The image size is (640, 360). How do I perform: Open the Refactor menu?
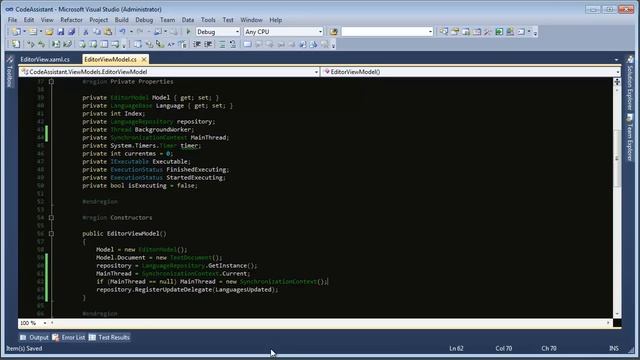(71, 20)
